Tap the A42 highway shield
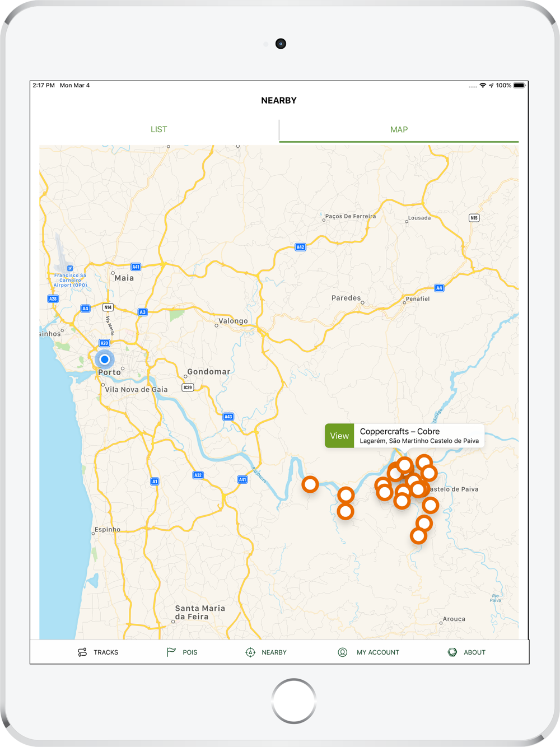560x747 pixels. 300,247
